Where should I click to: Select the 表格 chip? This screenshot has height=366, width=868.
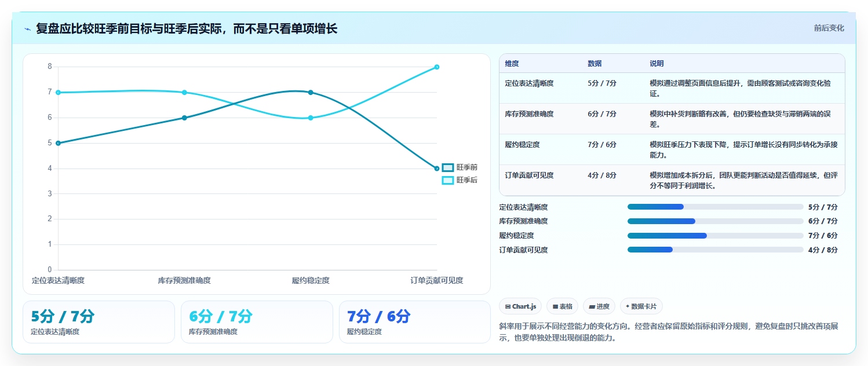(563, 306)
